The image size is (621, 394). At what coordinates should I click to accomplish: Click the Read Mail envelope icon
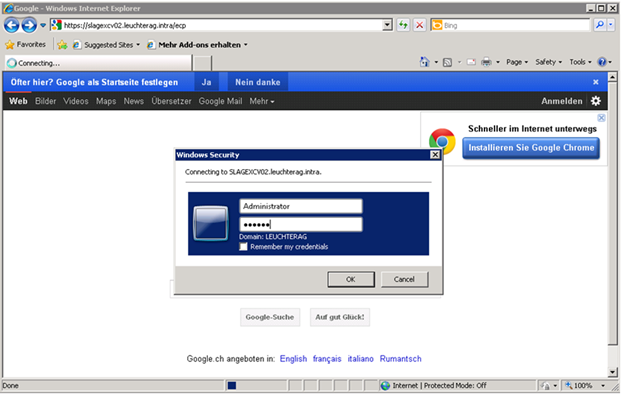471,62
